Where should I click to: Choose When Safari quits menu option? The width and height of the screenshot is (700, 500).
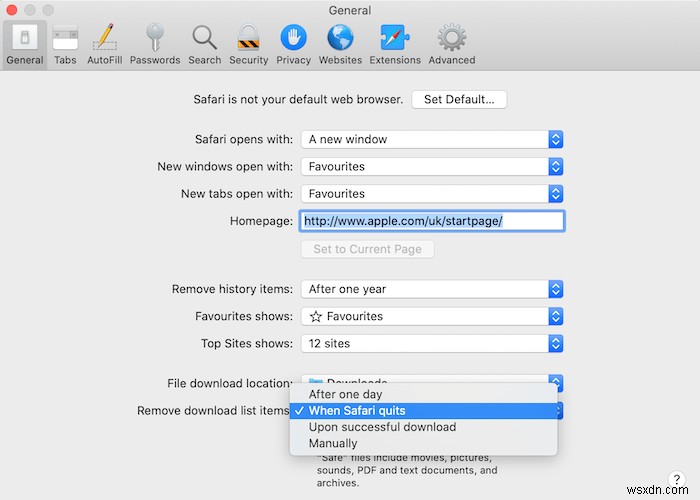(x=423, y=411)
